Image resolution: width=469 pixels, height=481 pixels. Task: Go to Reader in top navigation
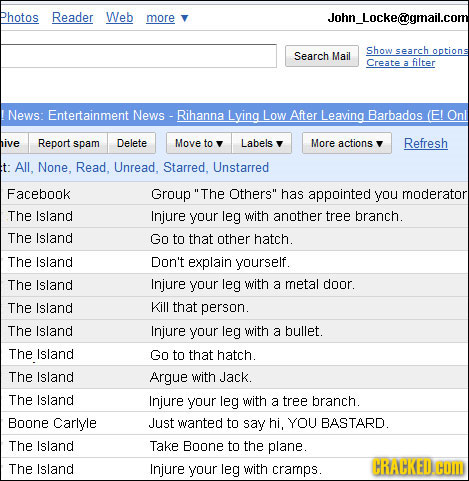pos(72,17)
